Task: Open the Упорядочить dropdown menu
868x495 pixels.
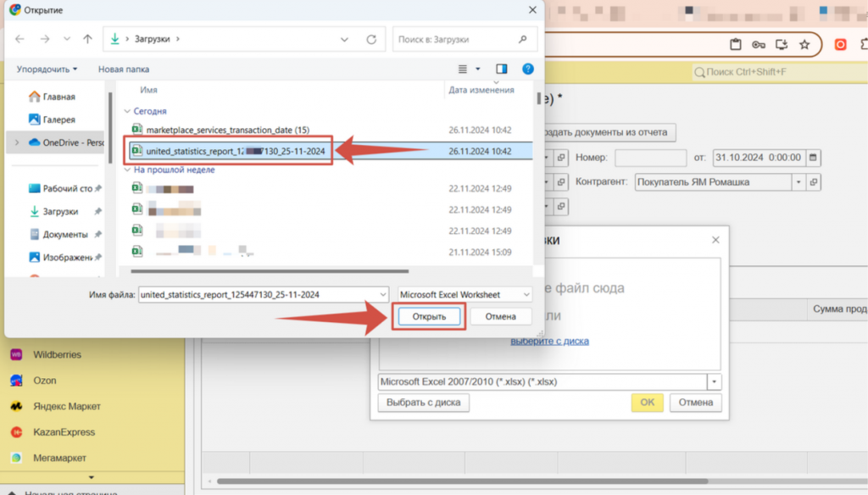Action: click(47, 69)
